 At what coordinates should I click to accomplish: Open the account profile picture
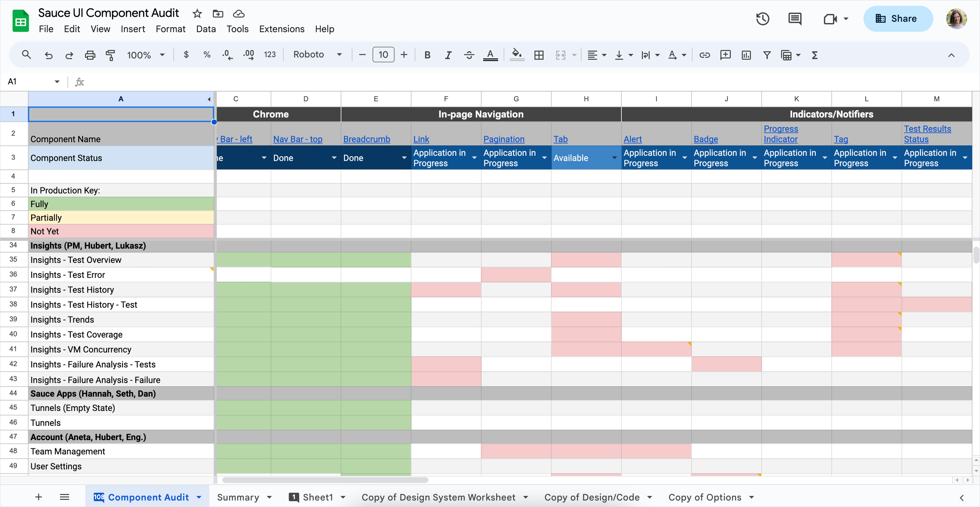tap(956, 19)
